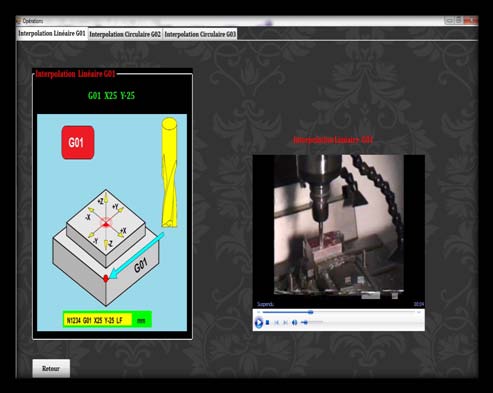Click the G01 label on block side
The width and height of the screenshot is (493, 393).
click(x=141, y=266)
